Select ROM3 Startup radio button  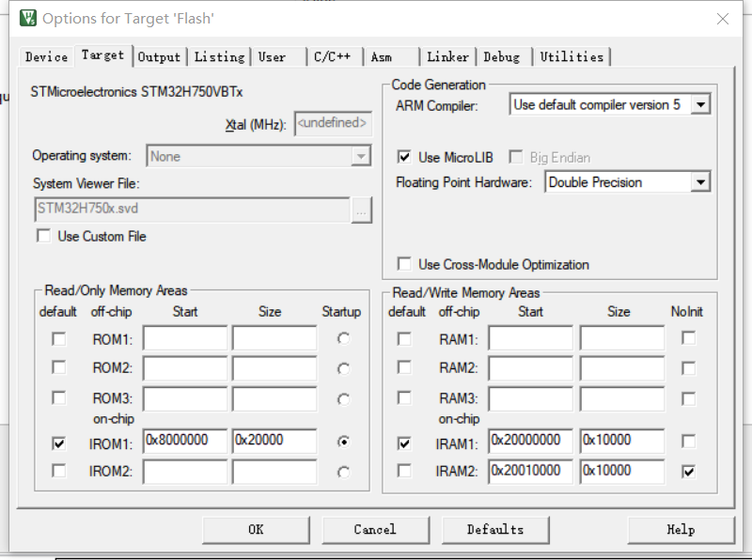[x=343, y=399]
